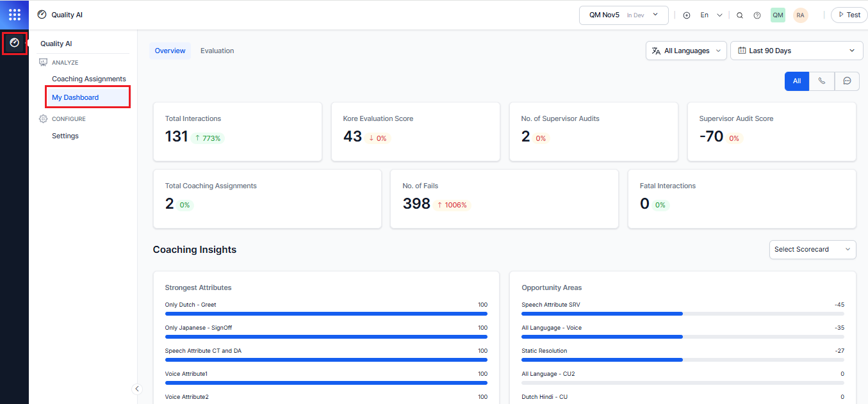Open the Last 90 Days date range dropdown
This screenshot has width=868, height=404.
point(796,50)
